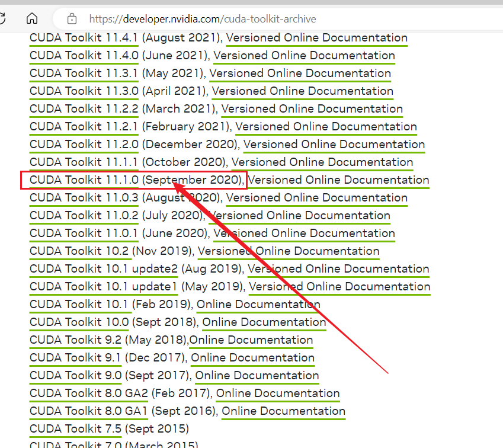Open CUDA Toolkit 9.1 link
Screen dimensions: 503x448
click(75, 357)
